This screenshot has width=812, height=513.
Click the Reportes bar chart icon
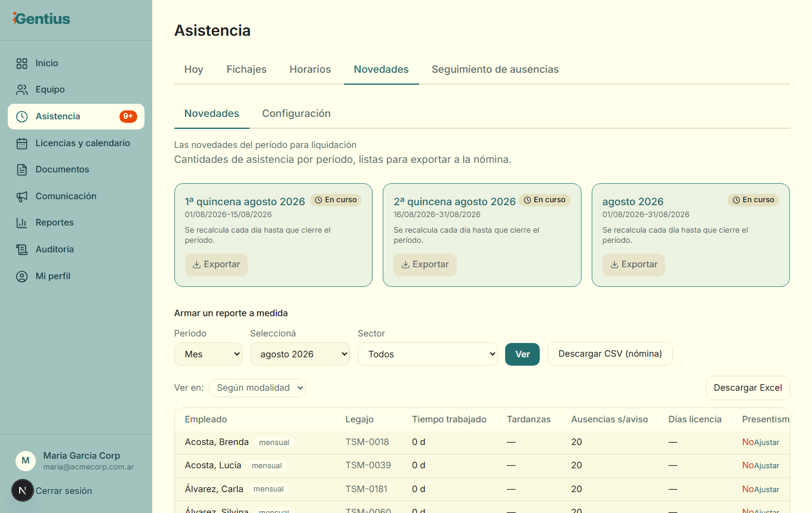click(22, 222)
